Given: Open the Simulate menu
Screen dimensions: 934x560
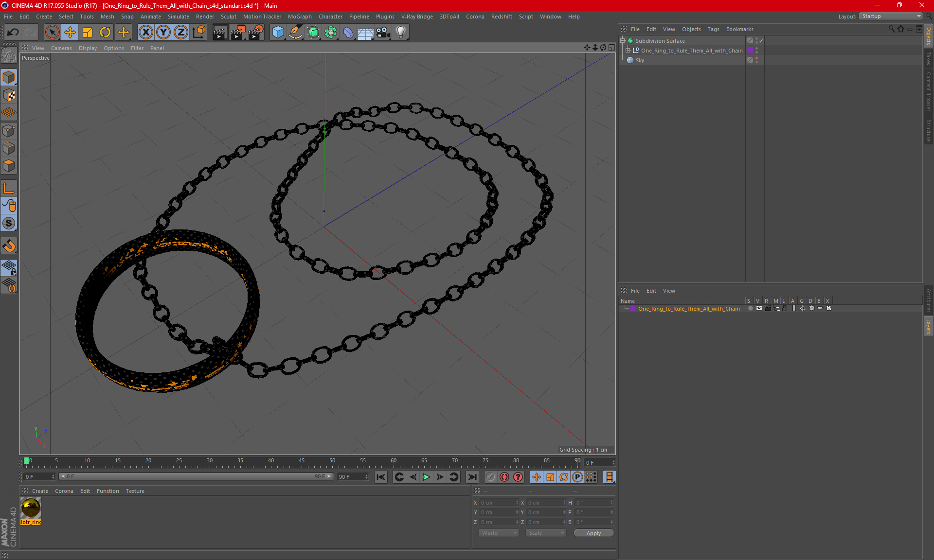Looking at the screenshot, I should 179,17.
